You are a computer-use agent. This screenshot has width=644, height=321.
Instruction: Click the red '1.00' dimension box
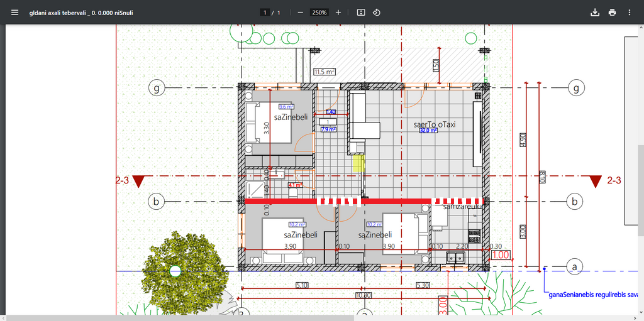click(x=501, y=255)
